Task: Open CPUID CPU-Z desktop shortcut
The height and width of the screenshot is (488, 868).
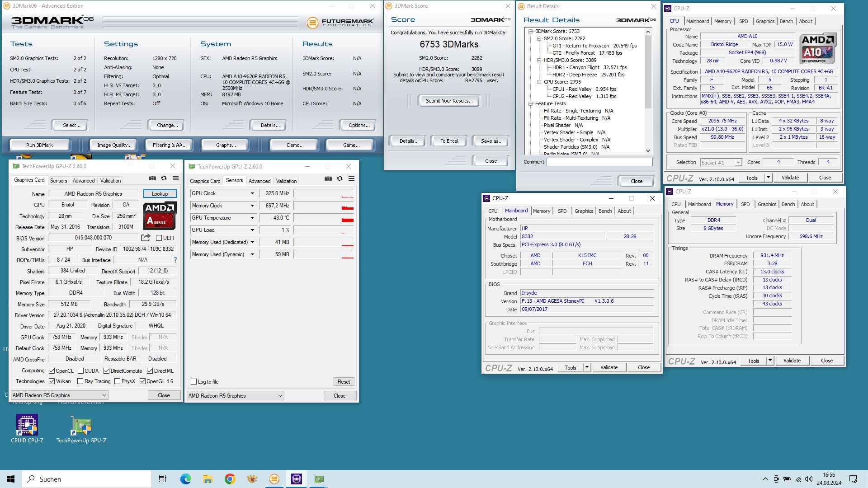Action: click(x=27, y=429)
